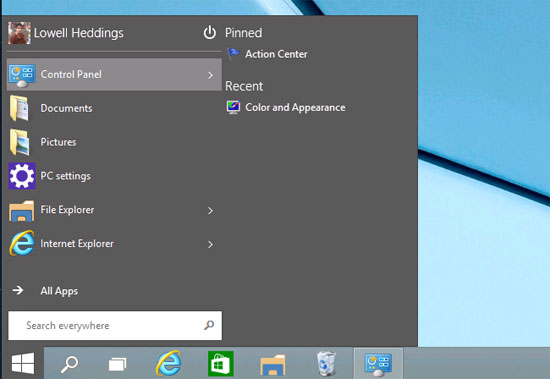Image resolution: width=550 pixels, height=379 pixels.
Task: Open the File Explorer entry label
Action: [67, 210]
